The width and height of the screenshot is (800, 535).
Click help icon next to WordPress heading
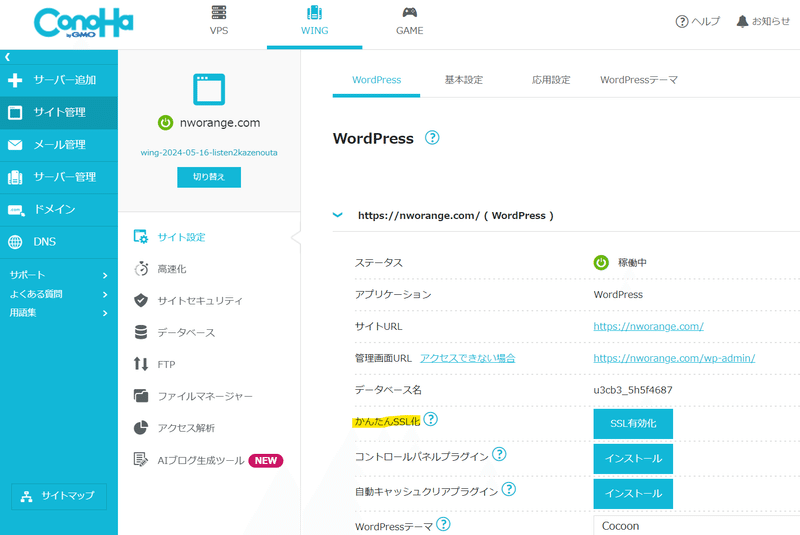(432, 138)
